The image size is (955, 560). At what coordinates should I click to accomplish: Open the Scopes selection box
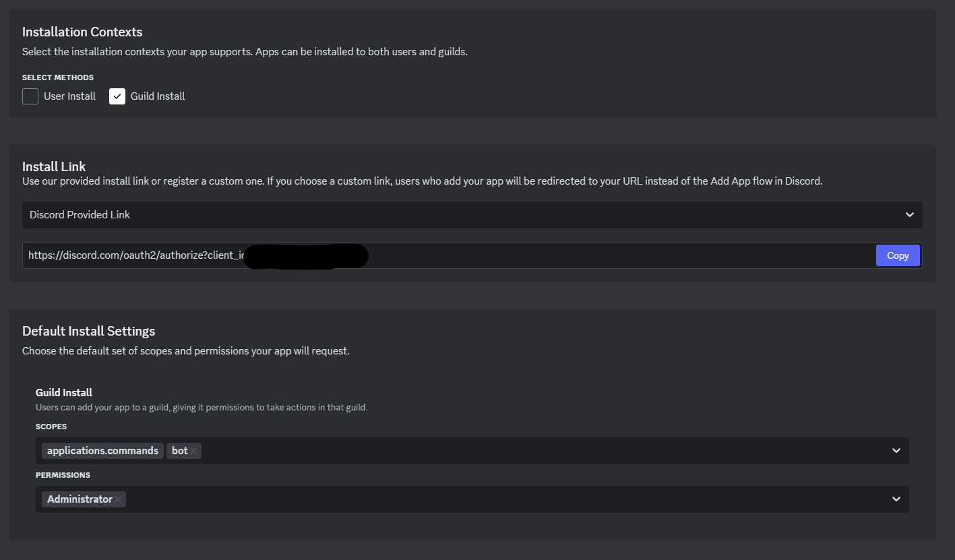(x=539, y=451)
